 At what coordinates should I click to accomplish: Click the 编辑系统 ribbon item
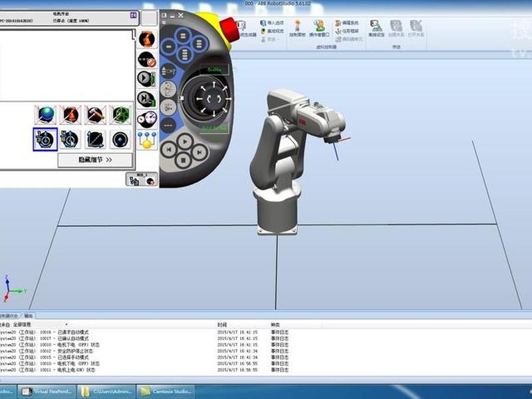346,23
